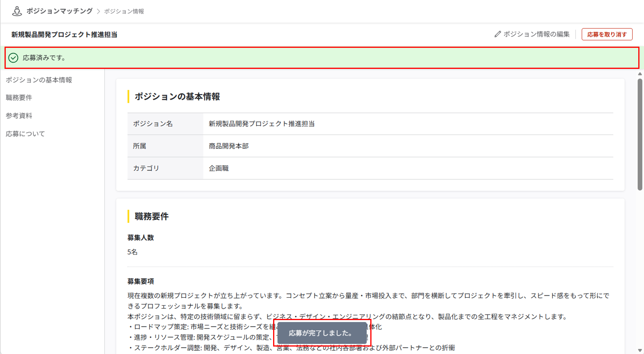This screenshot has height=354, width=644.
Task: Click the vertical scrollbar thumb
Action: (x=640, y=135)
